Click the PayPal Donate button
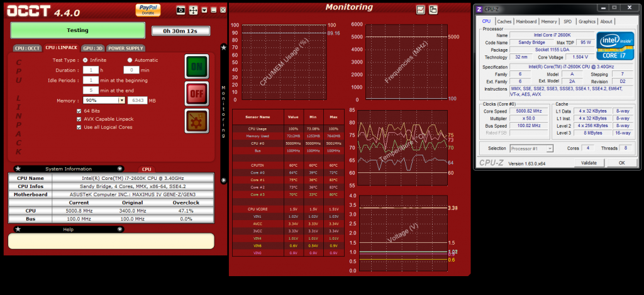644x295 pixels. pos(148,10)
